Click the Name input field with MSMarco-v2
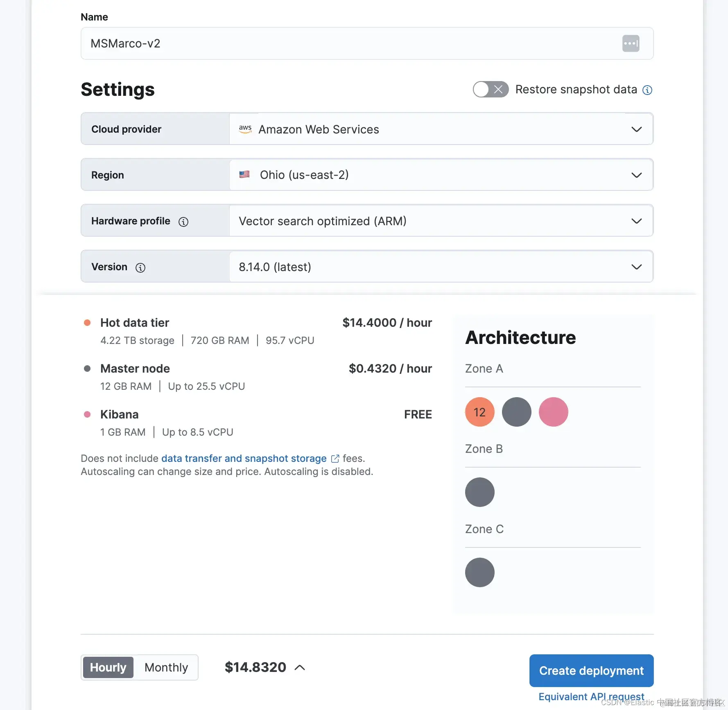728x710 pixels. [352, 43]
